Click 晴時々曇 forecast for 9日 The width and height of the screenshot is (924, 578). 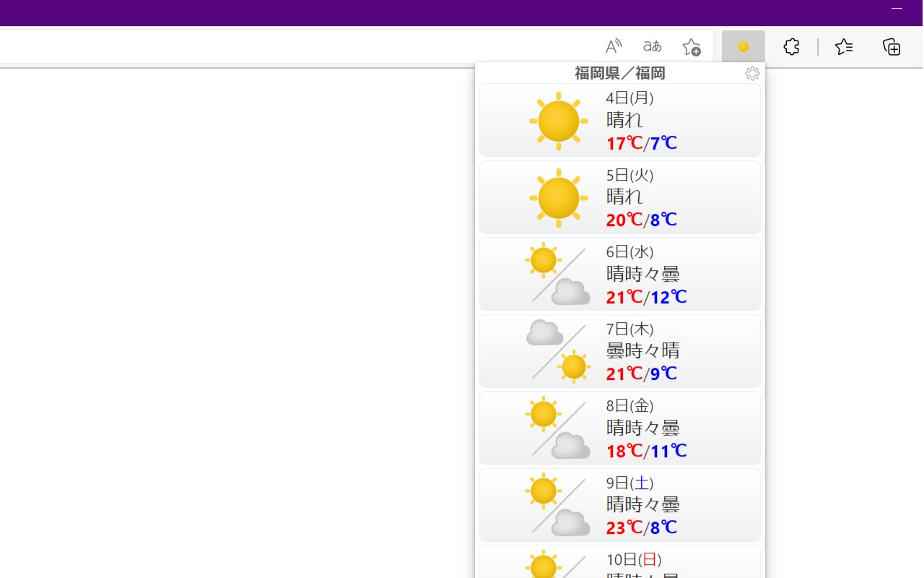click(643, 504)
